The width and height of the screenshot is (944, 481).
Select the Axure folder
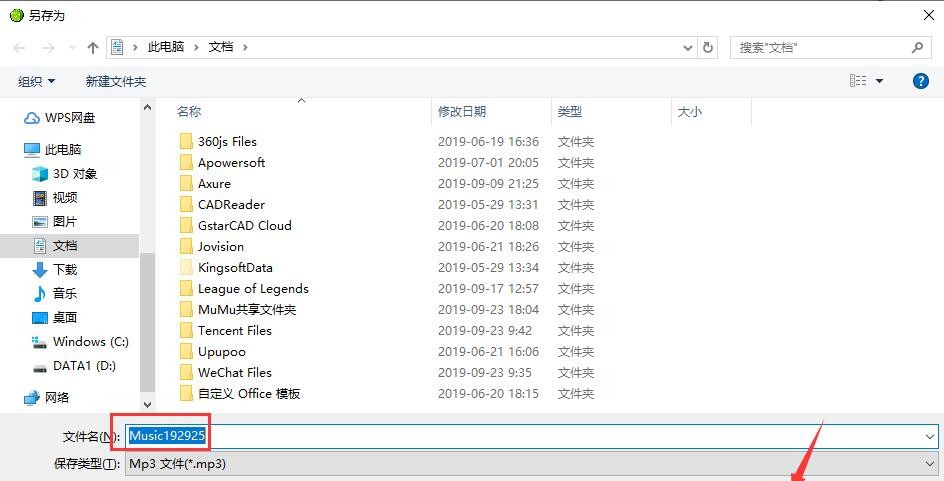pos(214,184)
